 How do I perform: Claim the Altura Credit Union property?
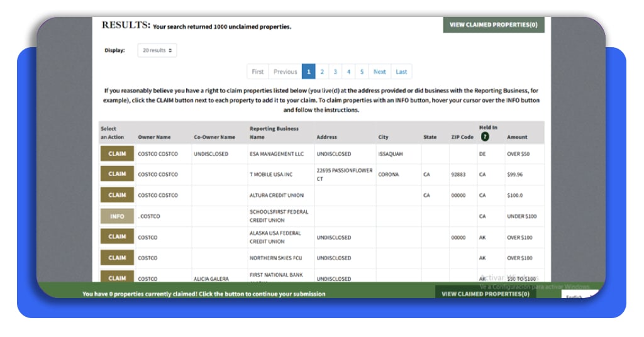click(x=117, y=195)
